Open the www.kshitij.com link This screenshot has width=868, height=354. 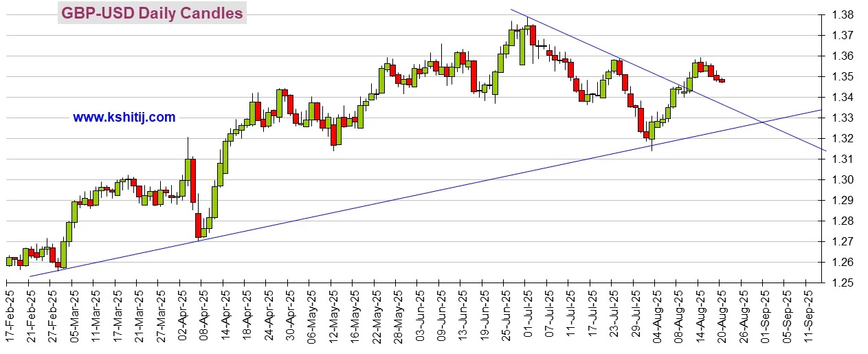tap(124, 118)
